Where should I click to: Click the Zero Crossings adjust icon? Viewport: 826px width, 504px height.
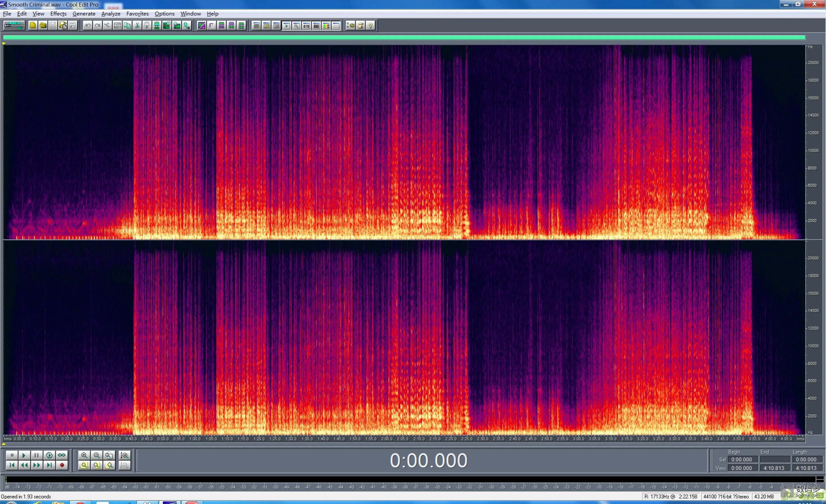167,26
